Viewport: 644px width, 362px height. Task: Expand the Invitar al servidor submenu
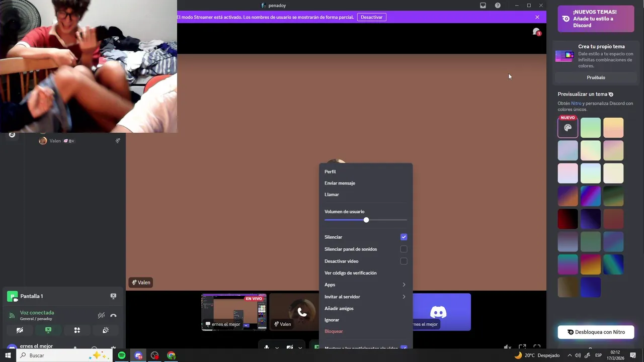click(366, 297)
